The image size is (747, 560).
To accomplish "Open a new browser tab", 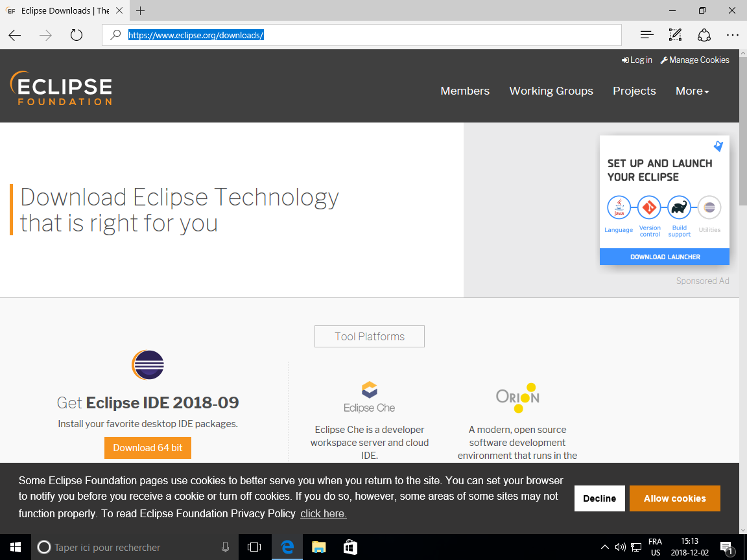I will [140, 11].
